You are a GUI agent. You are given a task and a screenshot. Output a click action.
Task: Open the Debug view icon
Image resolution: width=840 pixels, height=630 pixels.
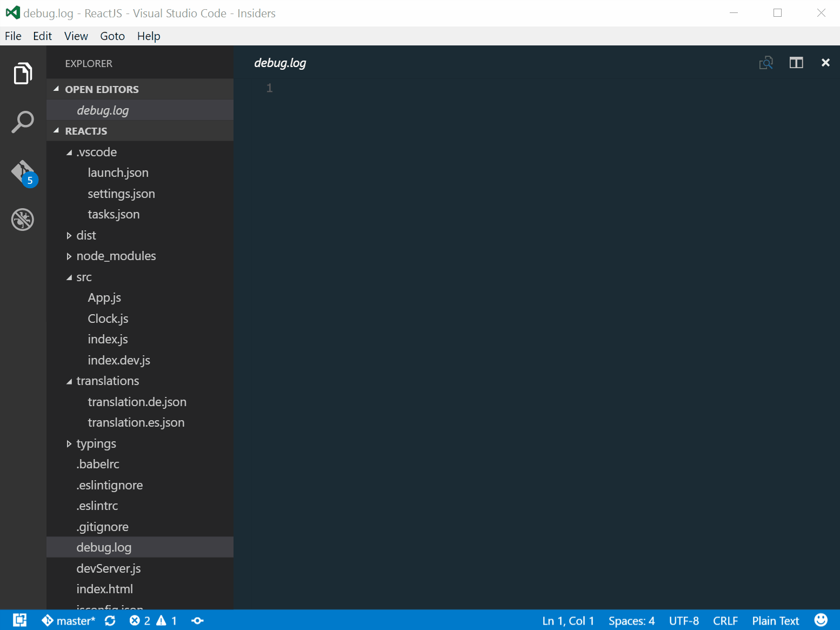pyautogui.click(x=23, y=220)
